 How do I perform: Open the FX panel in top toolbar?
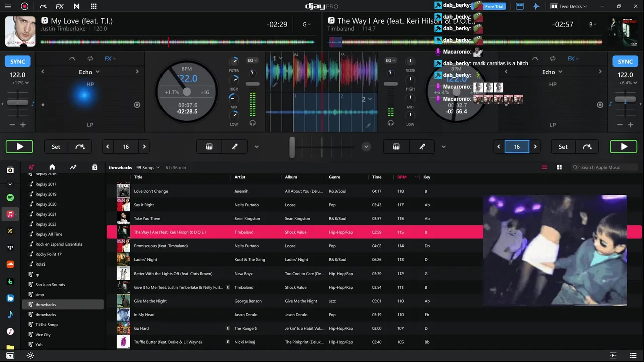(60, 6)
